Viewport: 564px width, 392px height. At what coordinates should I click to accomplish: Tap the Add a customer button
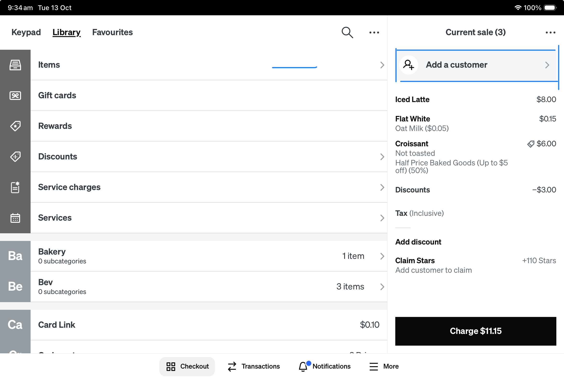coord(476,65)
